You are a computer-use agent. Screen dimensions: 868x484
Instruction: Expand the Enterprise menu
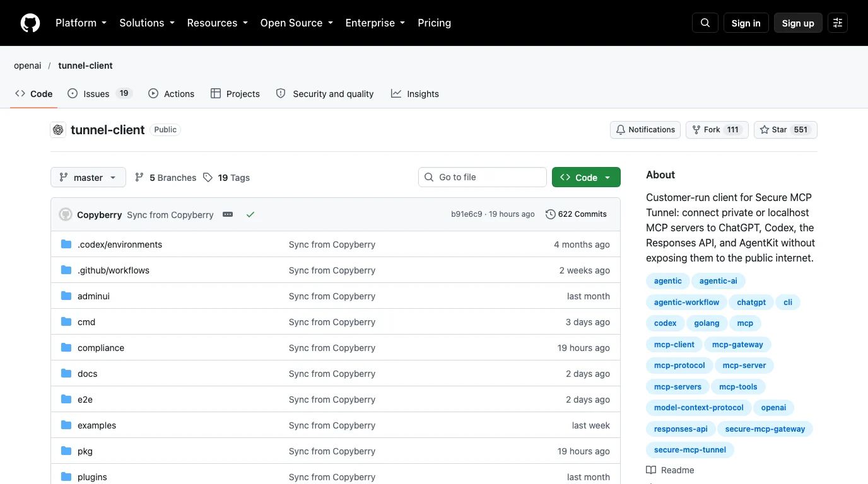(375, 23)
